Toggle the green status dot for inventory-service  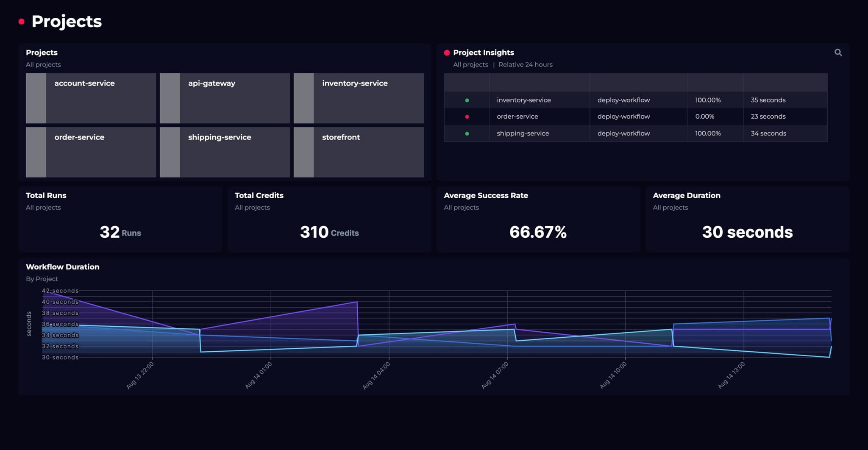point(467,100)
